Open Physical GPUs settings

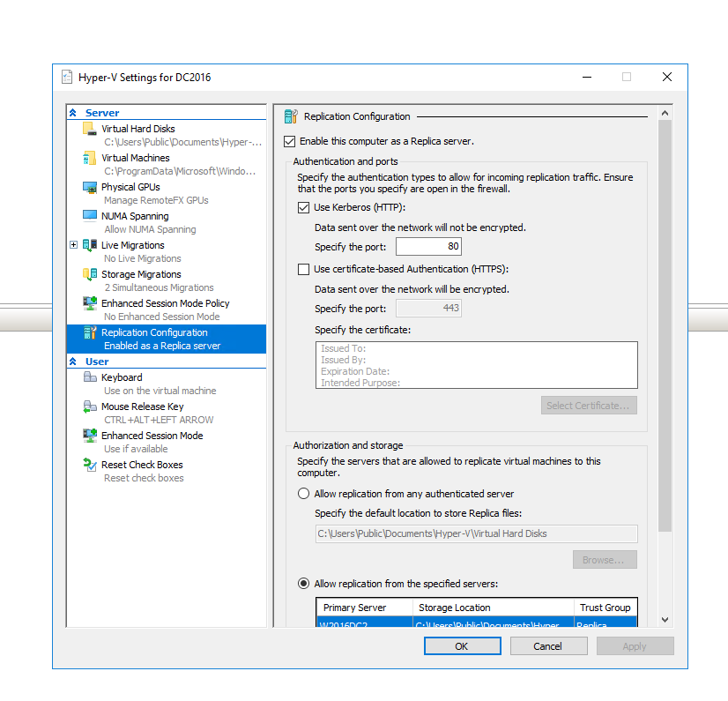coord(130,187)
